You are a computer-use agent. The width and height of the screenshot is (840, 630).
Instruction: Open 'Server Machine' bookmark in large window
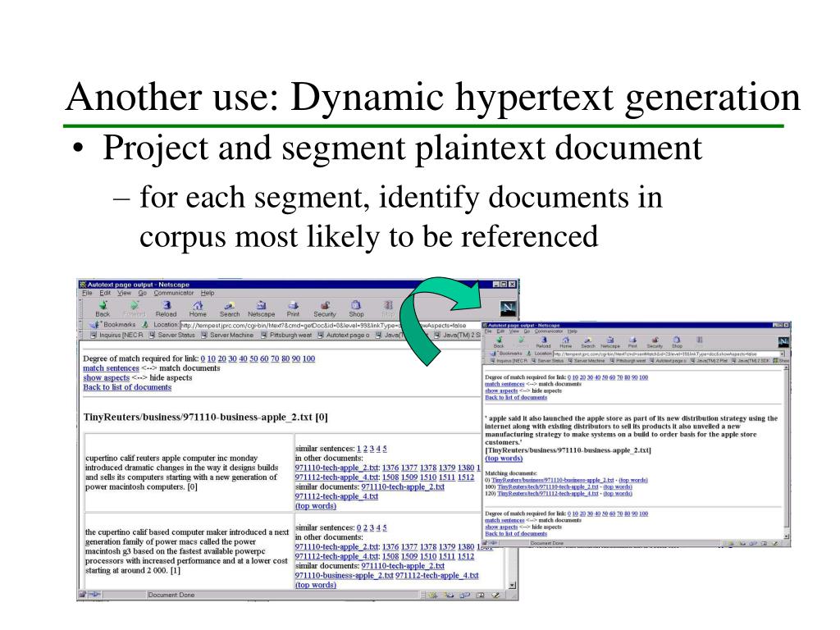227,335
